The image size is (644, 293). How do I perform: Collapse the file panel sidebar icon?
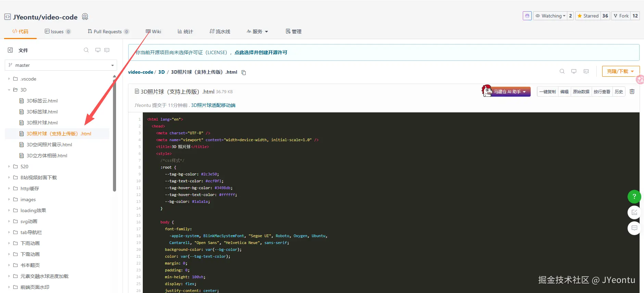[10, 50]
